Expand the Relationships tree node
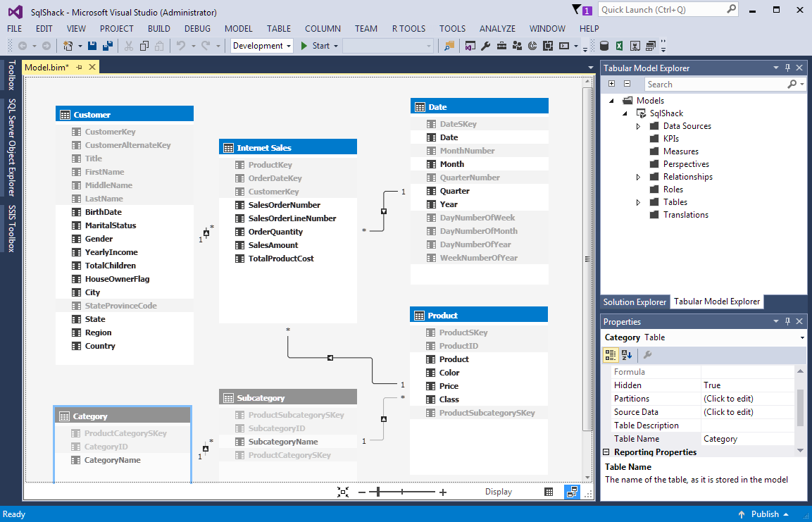The width and height of the screenshot is (812, 522). tap(638, 177)
